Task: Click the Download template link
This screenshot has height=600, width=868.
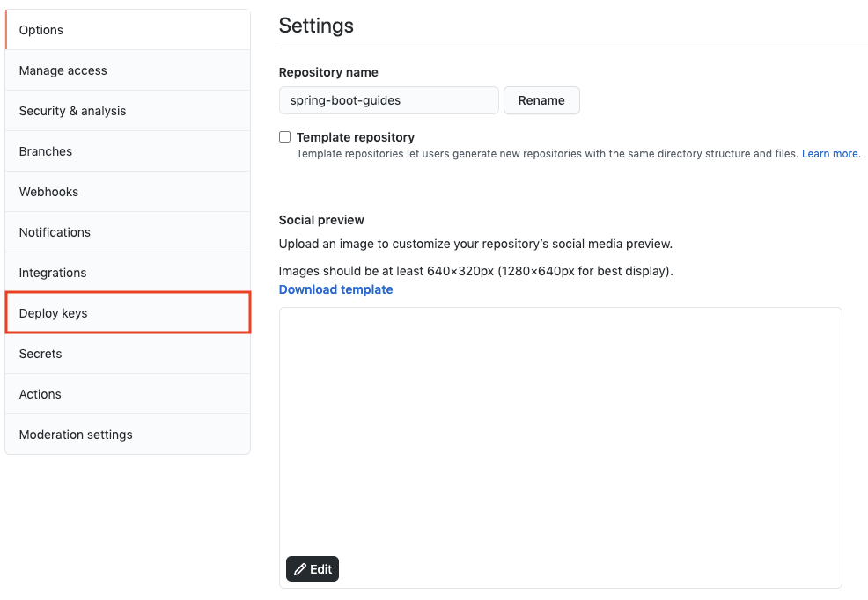Action: (335, 289)
